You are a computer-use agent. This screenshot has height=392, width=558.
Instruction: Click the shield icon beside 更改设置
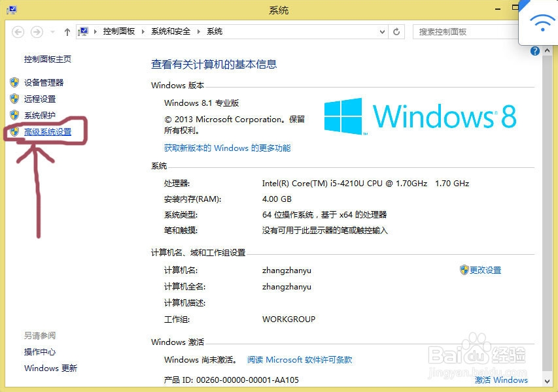pyautogui.click(x=464, y=270)
